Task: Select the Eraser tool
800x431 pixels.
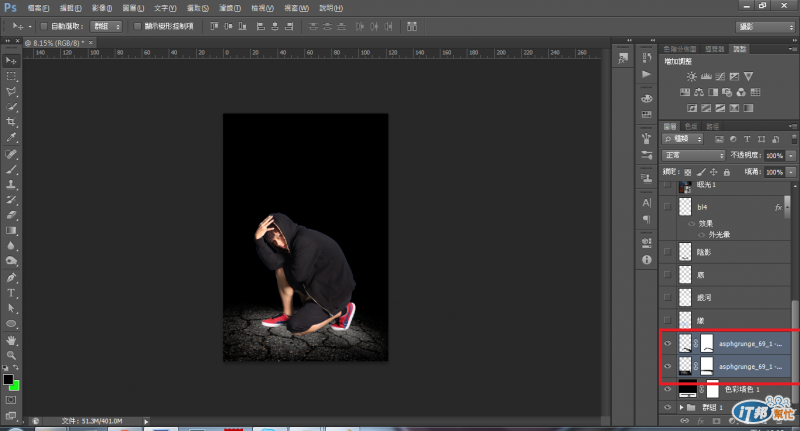Action: pyautogui.click(x=11, y=215)
